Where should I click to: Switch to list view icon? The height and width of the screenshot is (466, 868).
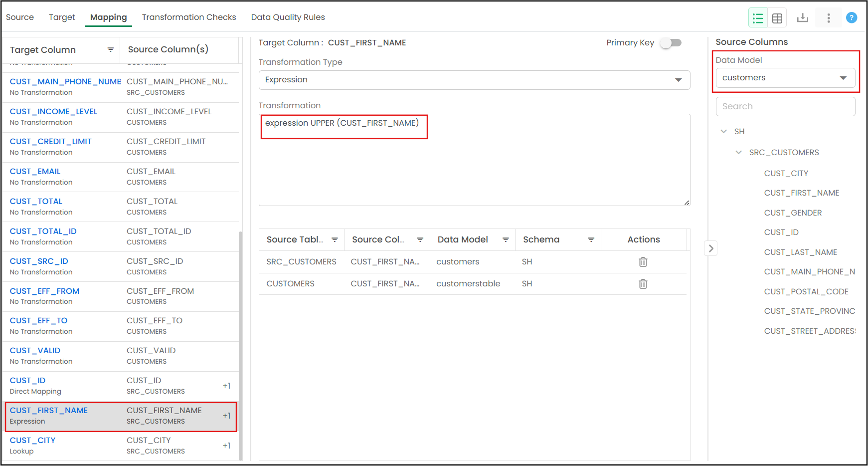click(758, 18)
